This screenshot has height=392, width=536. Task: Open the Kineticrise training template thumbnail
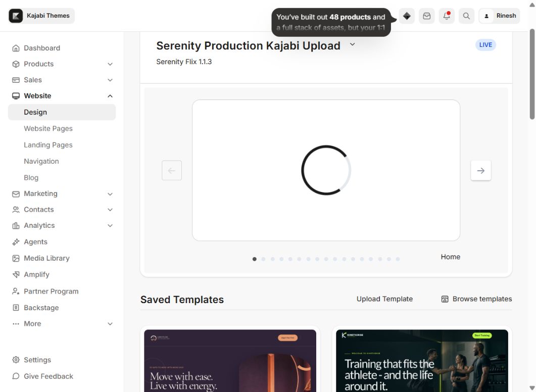(x=422, y=361)
